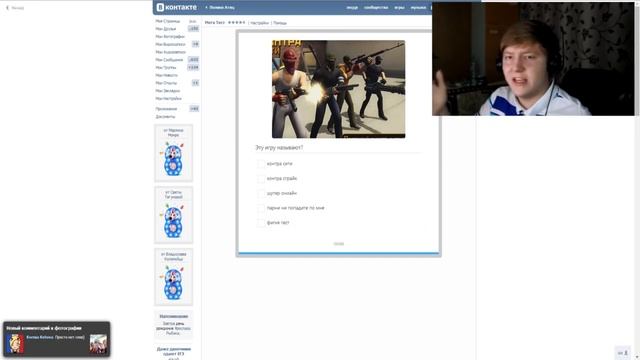Check the 'парни не попадите по мне' box
The height and width of the screenshot is (360, 640).
click(261, 208)
